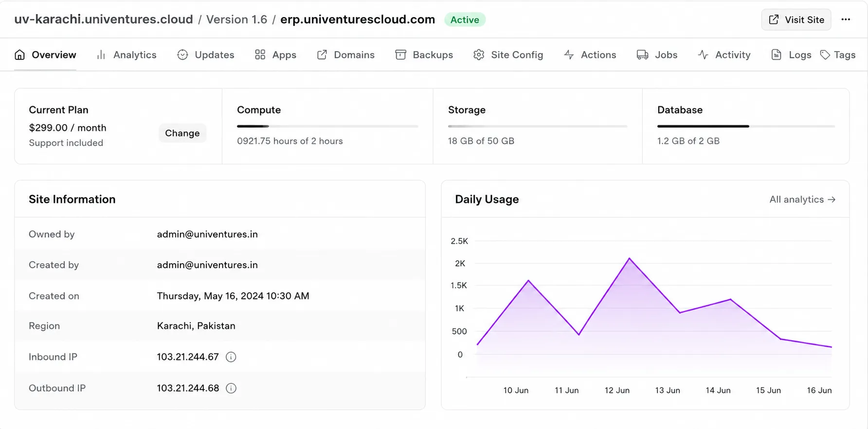Click the arrow icon beside All analytics
The width and height of the screenshot is (868, 429).
(832, 199)
